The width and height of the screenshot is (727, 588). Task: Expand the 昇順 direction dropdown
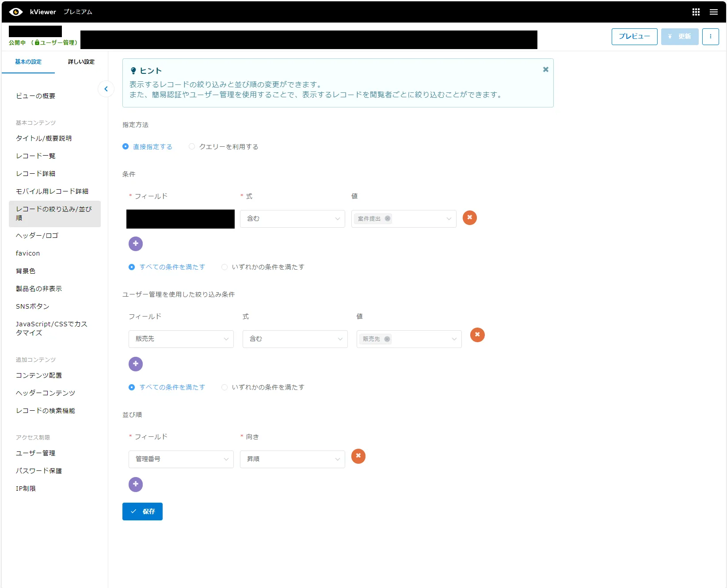click(x=292, y=459)
